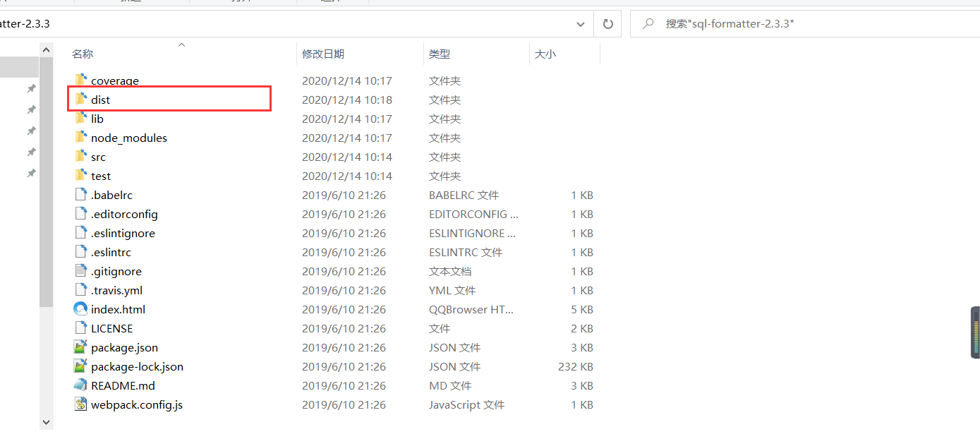
Task: Select the dist folder icon
Action: coord(80,99)
